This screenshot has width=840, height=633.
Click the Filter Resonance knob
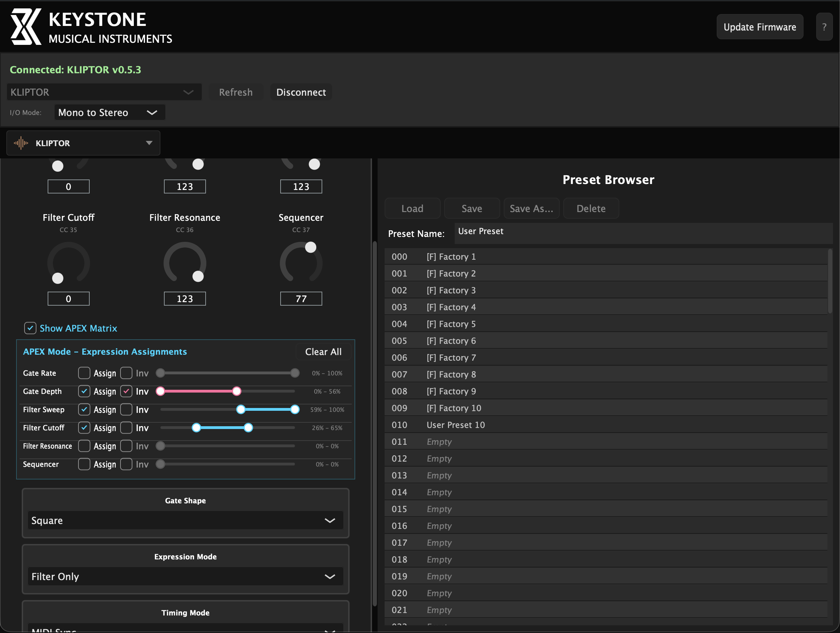185,263
